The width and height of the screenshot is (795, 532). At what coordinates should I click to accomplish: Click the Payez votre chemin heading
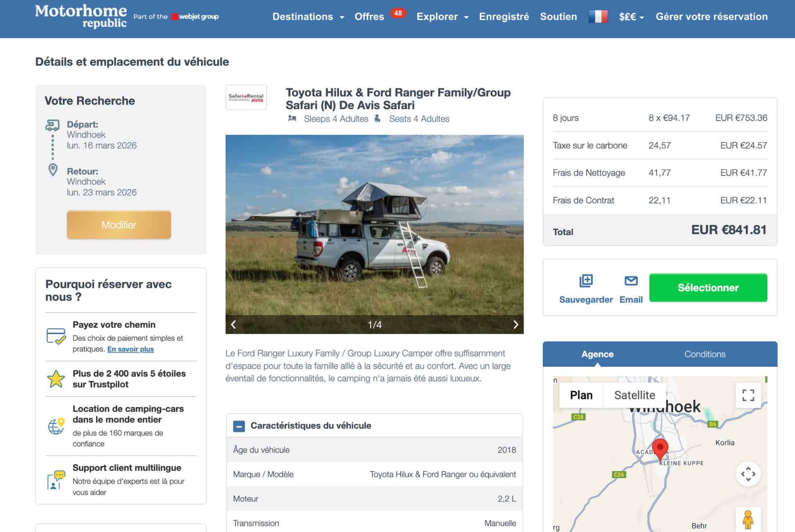114,325
